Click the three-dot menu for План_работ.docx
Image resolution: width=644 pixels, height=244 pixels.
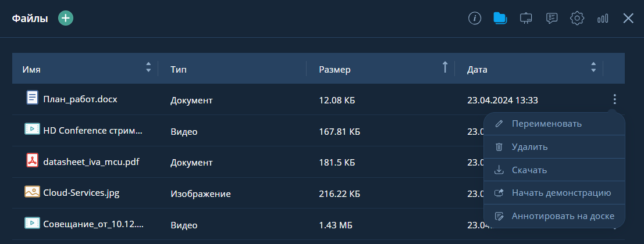(x=614, y=99)
